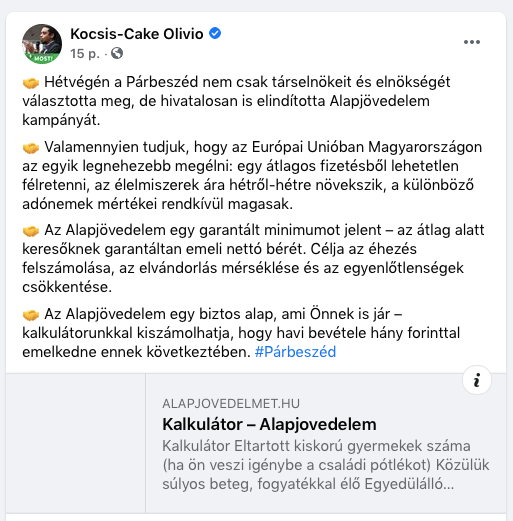Screen dimensions: 513x521
Task: Click Kocsis-Cake Olivio's profile picture
Action: 42,44
